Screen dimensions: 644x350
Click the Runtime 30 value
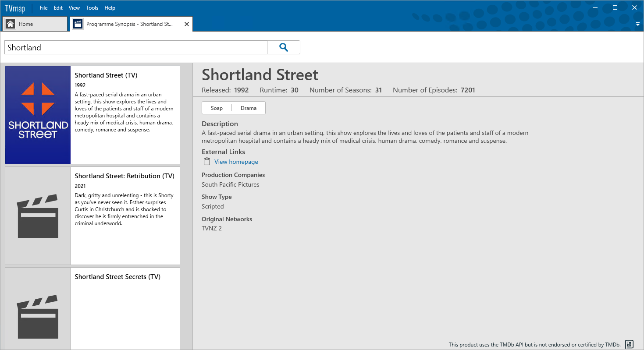[x=295, y=90]
